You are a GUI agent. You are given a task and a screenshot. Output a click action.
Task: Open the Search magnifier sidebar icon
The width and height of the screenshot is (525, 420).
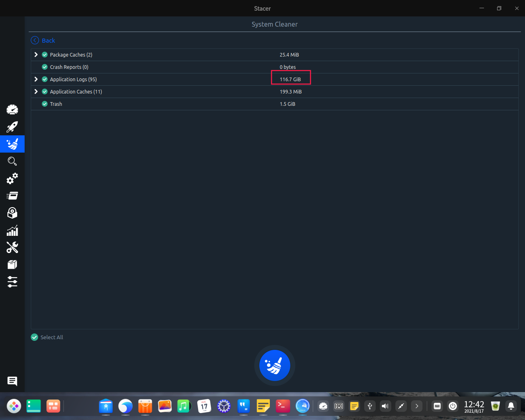pos(12,161)
